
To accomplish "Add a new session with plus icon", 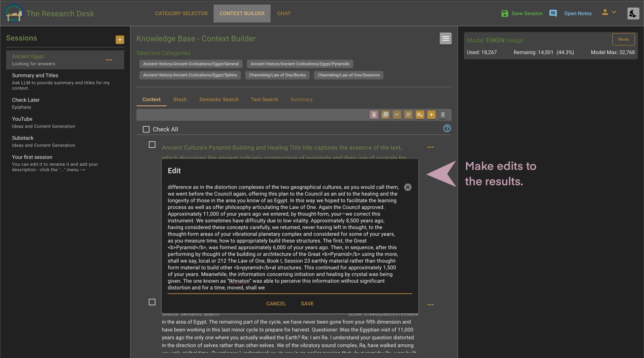I will coord(120,40).
